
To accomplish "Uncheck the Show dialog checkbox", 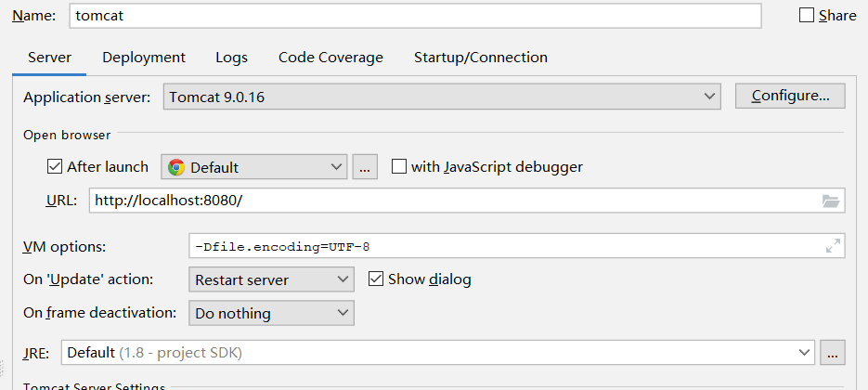I will coord(376,279).
